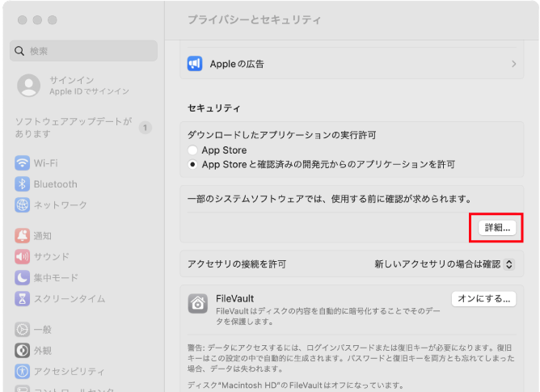Click the 一般 gear icon
The width and height of the screenshot is (540, 392).
click(22, 329)
